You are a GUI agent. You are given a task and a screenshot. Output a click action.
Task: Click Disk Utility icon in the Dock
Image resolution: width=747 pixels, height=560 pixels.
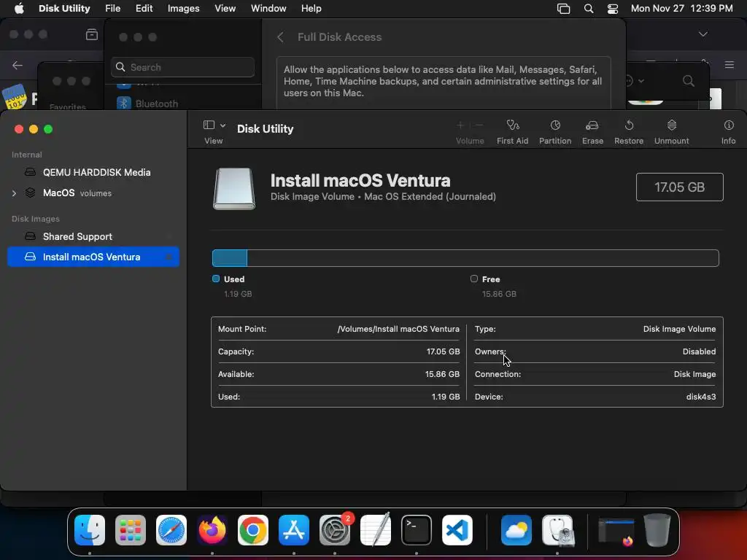click(x=558, y=530)
